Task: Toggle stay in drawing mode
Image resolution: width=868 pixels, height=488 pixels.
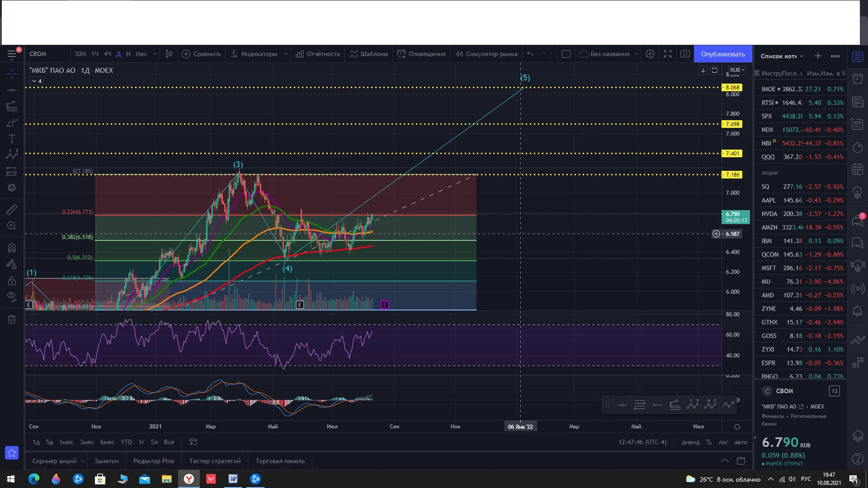Action: [12, 264]
